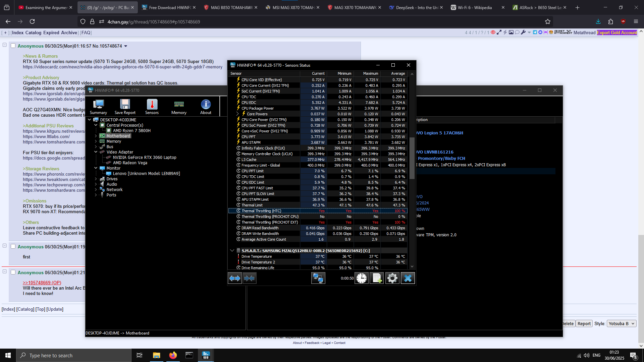Collapse the original post with minus toggle
Viewport: 644px width, 362px height.
click(5, 45)
